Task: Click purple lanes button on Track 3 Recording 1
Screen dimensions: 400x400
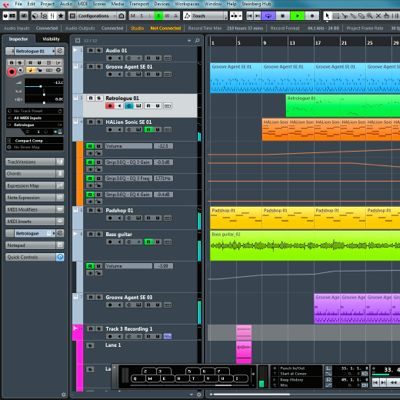Action: coord(167,336)
